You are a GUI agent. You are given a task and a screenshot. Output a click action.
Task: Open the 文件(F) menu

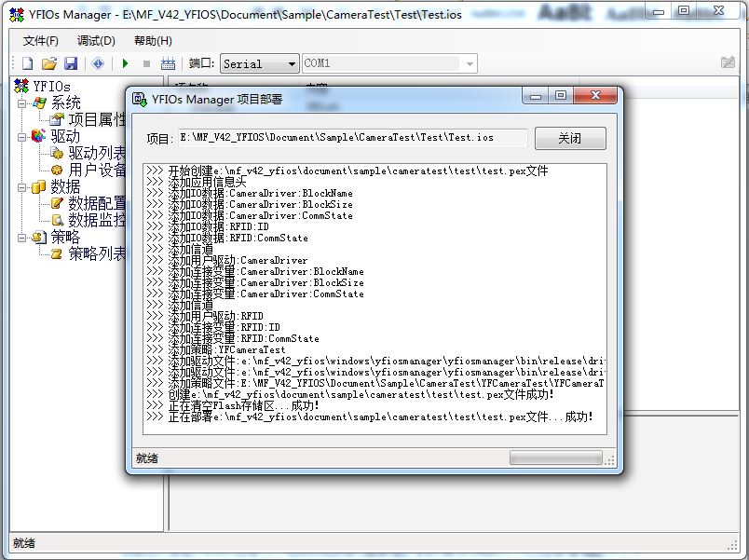[40, 41]
